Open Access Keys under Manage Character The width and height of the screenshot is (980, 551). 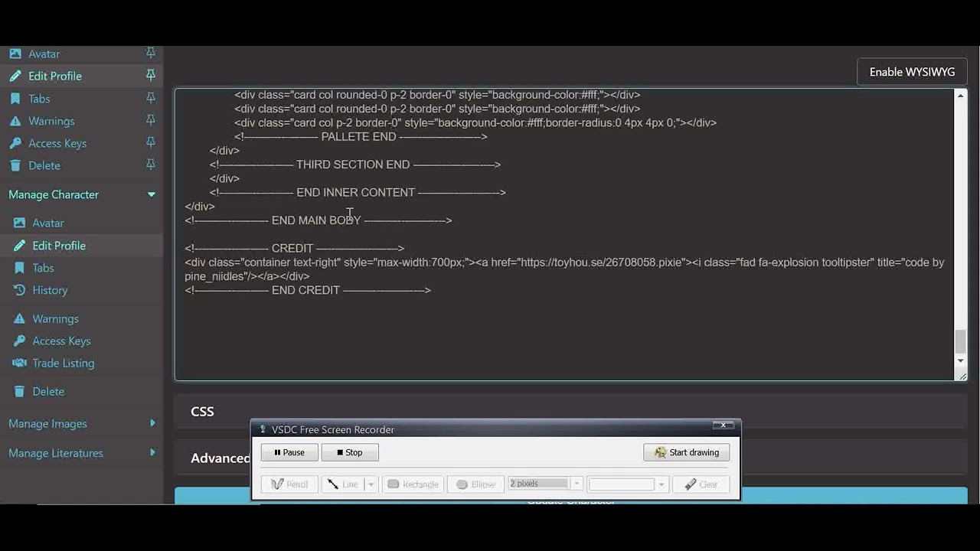(61, 341)
